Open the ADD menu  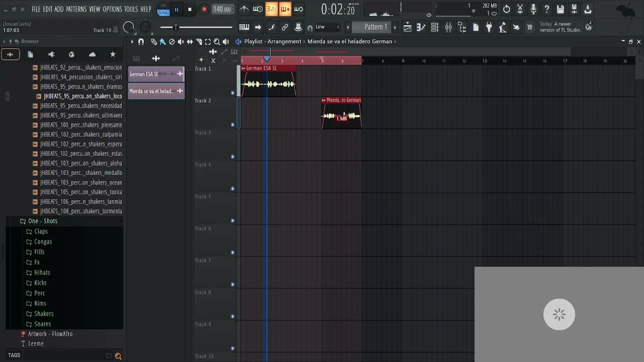click(x=59, y=9)
